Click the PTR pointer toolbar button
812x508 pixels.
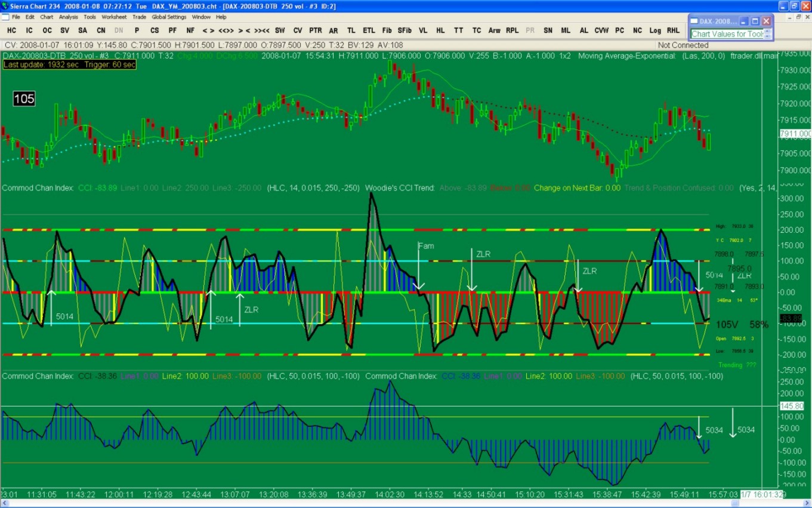(316, 30)
